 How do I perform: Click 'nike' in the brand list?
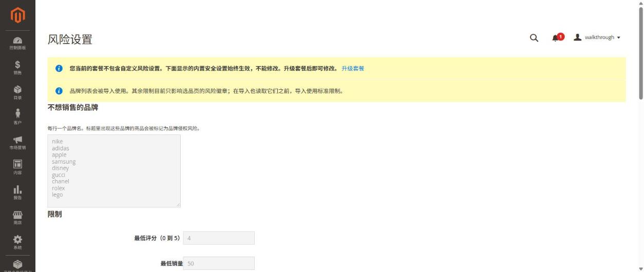[57, 142]
